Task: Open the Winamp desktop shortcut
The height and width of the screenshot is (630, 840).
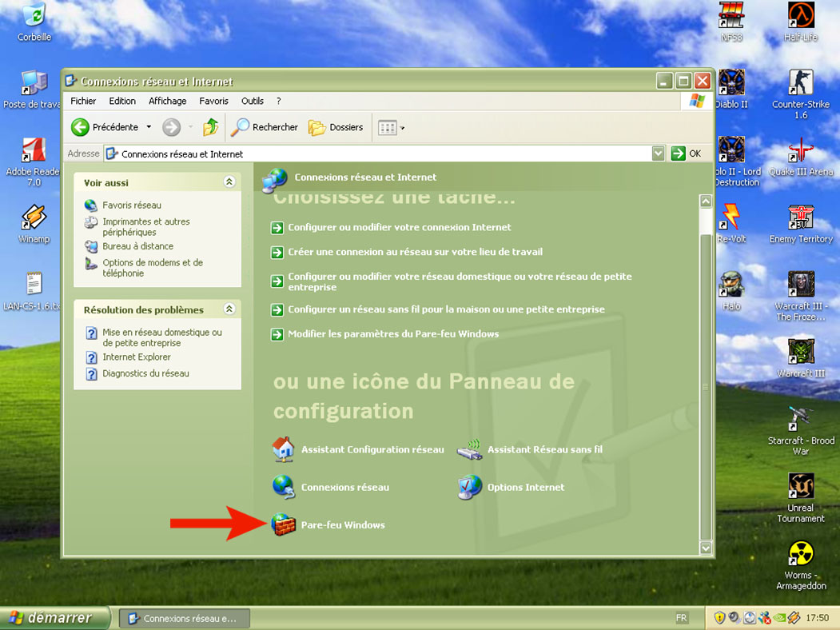Action: (34, 218)
